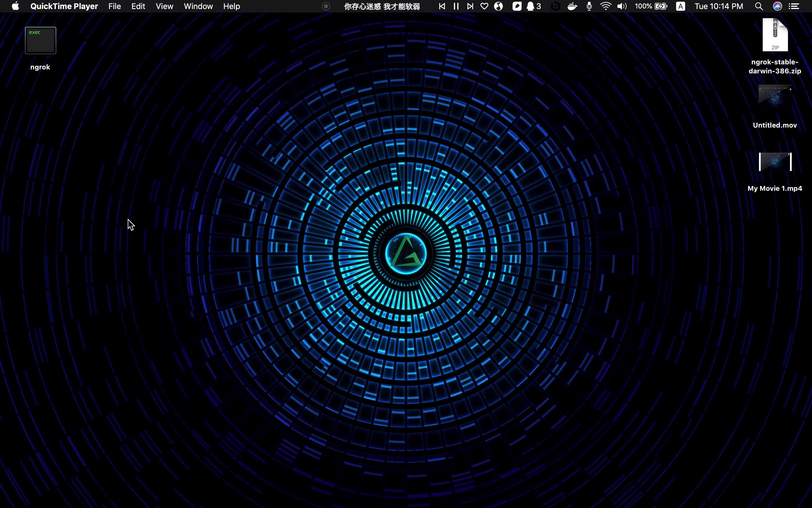Activate Siri from menu bar
Image resolution: width=812 pixels, height=508 pixels.
pyautogui.click(x=777, y=6)
